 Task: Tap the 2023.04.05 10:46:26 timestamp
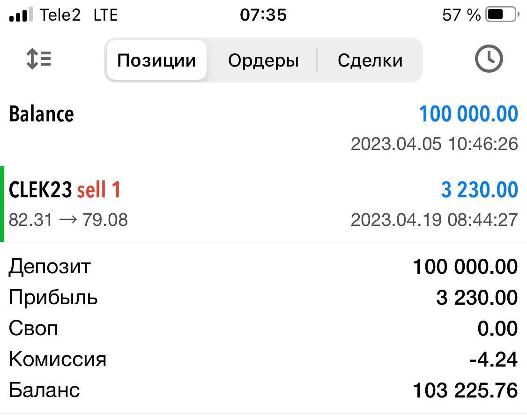pos(434,144)
